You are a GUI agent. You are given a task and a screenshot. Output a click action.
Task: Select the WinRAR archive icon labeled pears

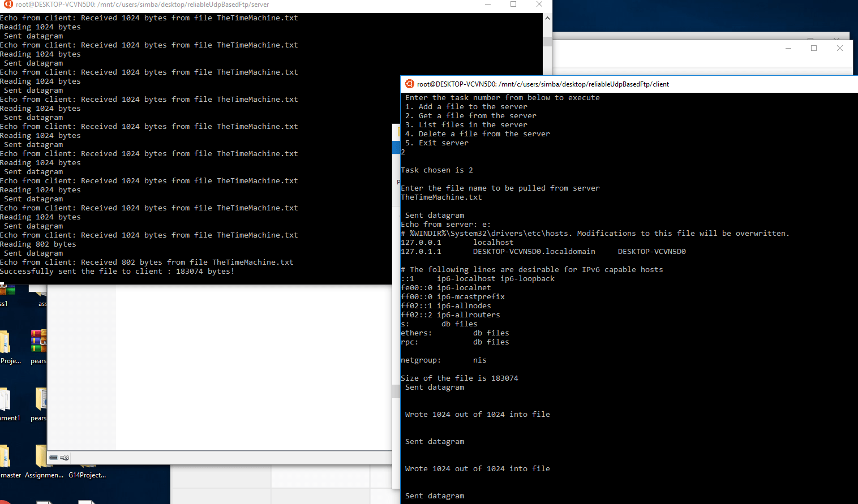coord(38,342)
